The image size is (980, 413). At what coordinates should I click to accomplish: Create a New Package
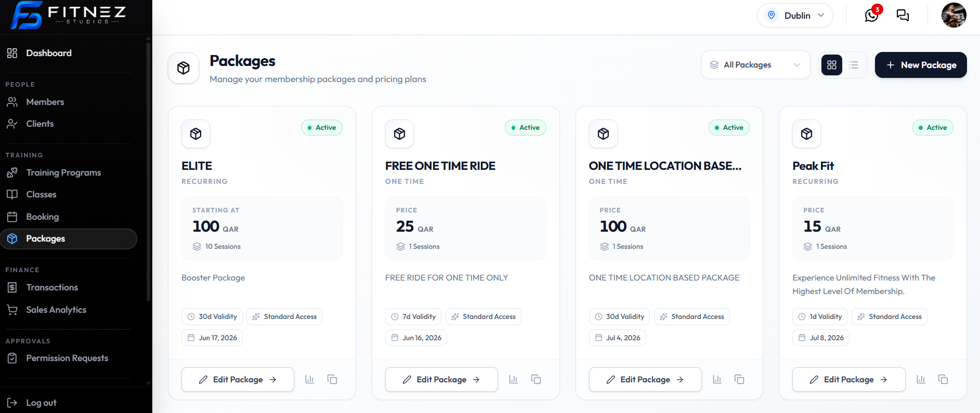tap(921, 65)
